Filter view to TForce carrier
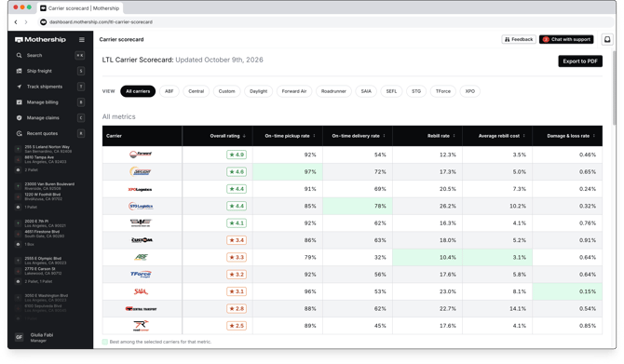Image resolution: width=624 pixels, height=364 pixels. click(443, 91)
